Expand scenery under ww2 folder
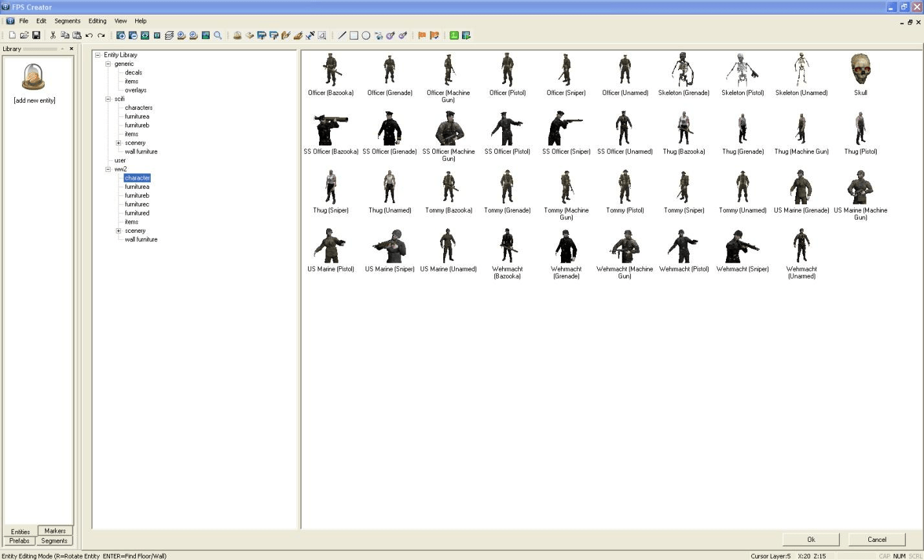Viewport: 924px width, 560px height. [x=118, y=231]
